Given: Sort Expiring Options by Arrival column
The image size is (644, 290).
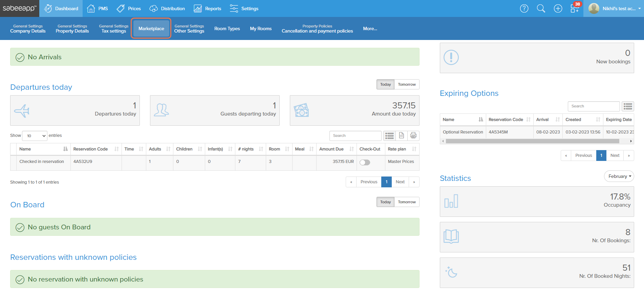Looking at the screenshot, I should pyautogui.click(x=548, y=120).
